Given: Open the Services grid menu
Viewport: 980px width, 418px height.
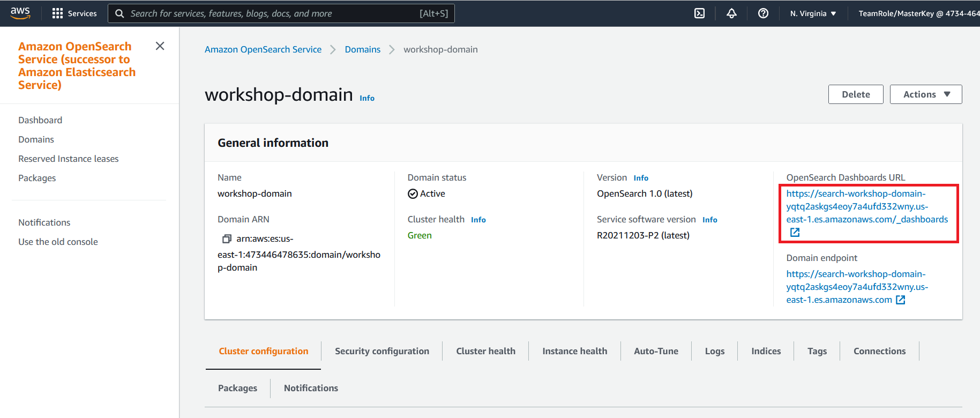Looking at the screenshot, I should click(74, 13).
